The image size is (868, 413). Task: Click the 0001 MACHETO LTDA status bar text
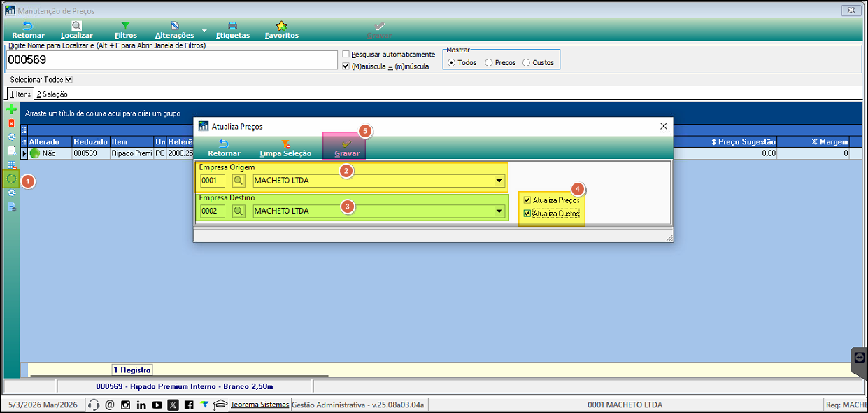[625, 405]
